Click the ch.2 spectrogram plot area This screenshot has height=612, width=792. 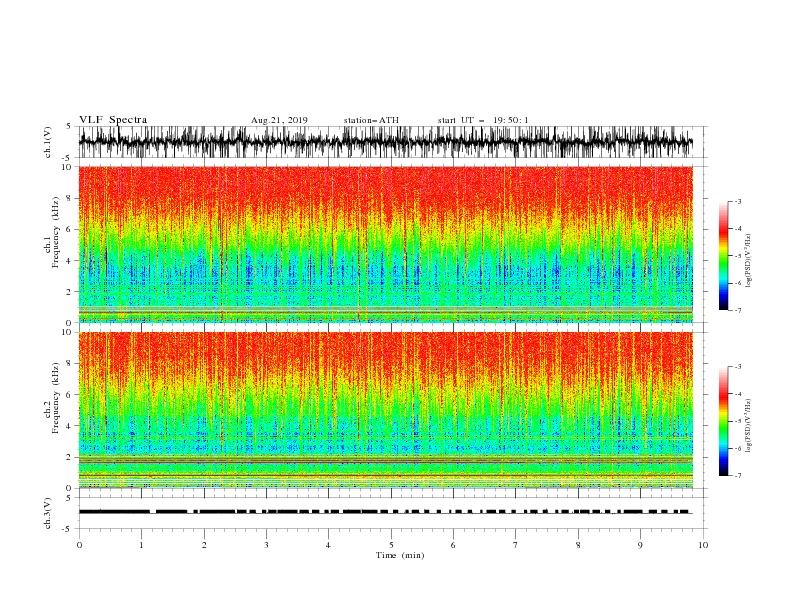point(385,410)
